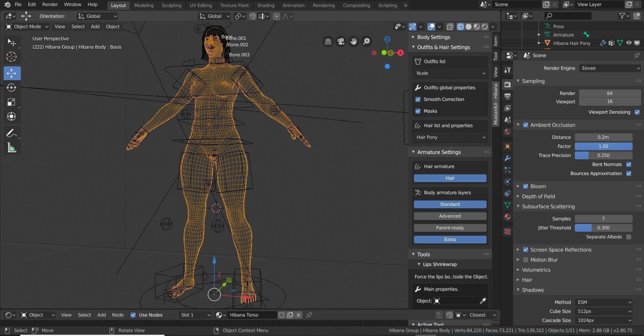Open the File menu
Viewport: 644px width, 336px height.
click(x=18, y=4)
